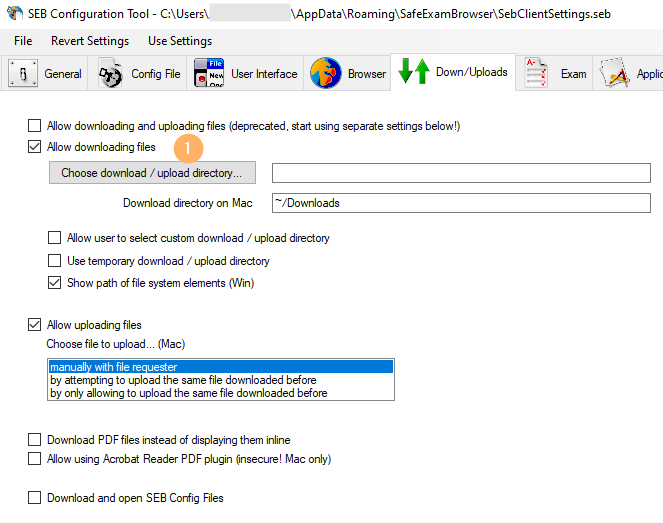Click the General tab icon
Screen dimensions: 663x523
(23, 74)
